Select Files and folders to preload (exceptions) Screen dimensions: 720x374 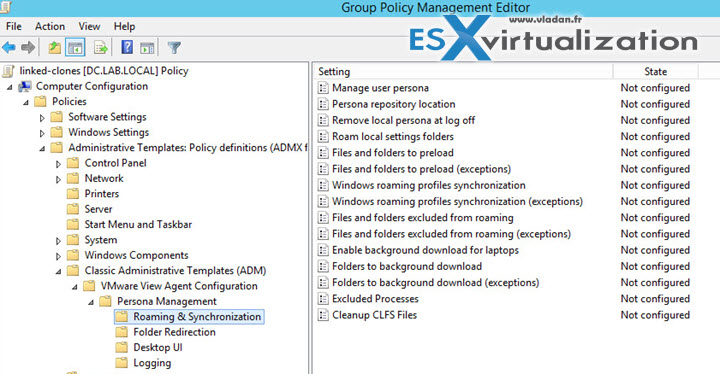tap(421, 169)
